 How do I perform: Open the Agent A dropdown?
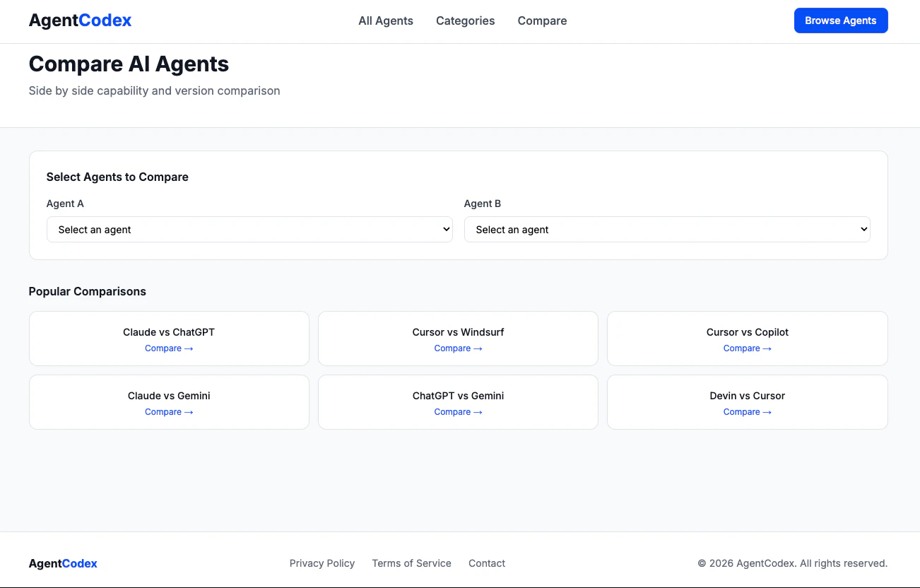click(249, 230)
